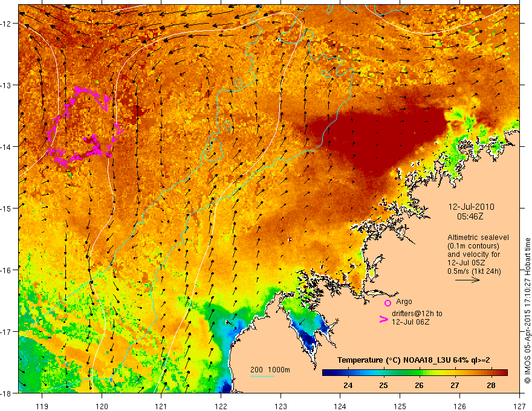Click the longitude axis label 124
Image resolution: width=532 pixels, height=411 pixels.
pos(340,406)
